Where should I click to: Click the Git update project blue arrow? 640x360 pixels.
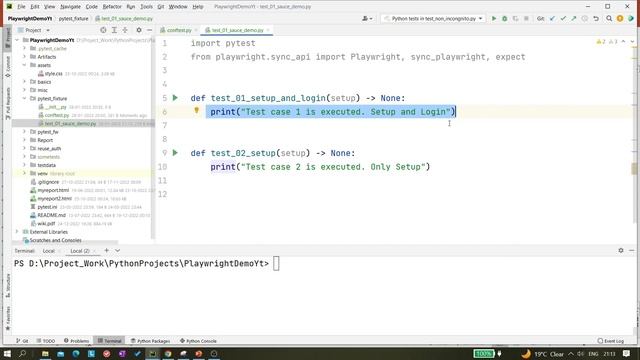(552, 18)
